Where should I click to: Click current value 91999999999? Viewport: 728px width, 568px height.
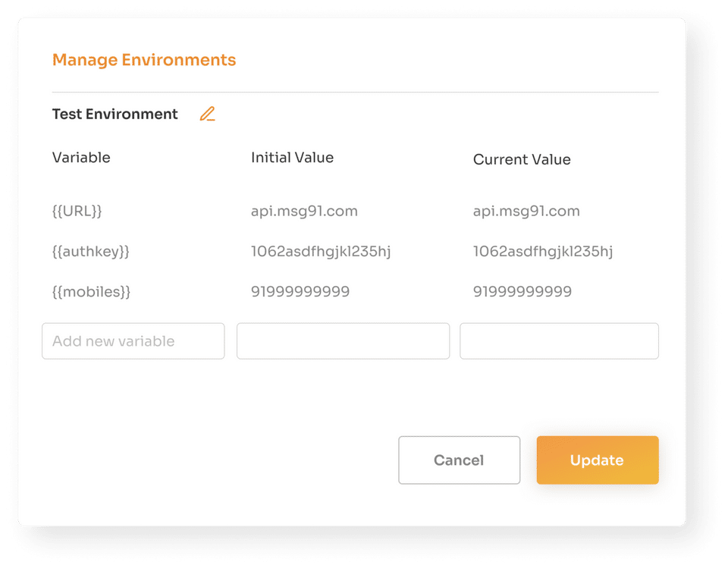[522, 292]
